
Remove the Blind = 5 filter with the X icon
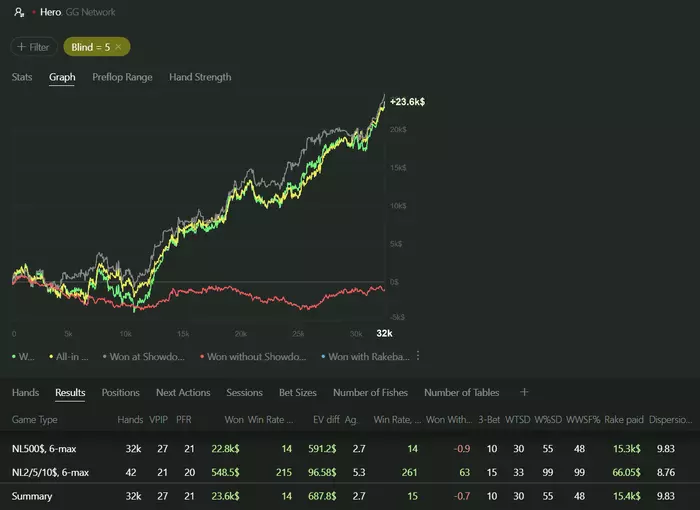pyautogui.click(x=118, y=47)
